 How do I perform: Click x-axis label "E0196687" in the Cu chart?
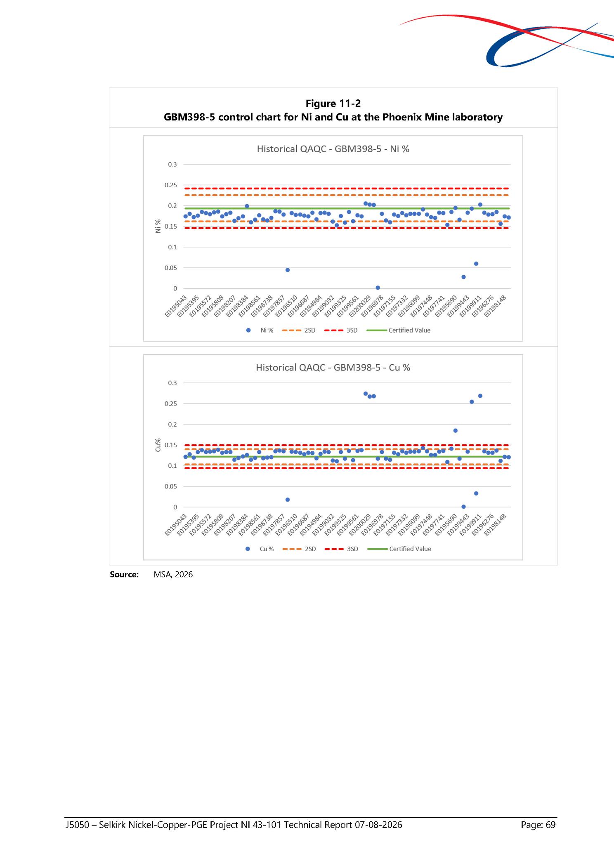tap(298, 524)
